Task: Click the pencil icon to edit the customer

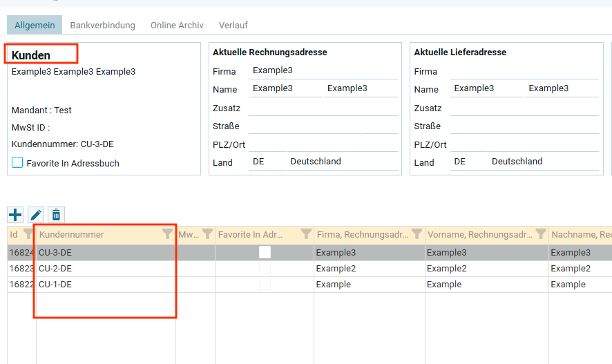Action: (36, 215)
